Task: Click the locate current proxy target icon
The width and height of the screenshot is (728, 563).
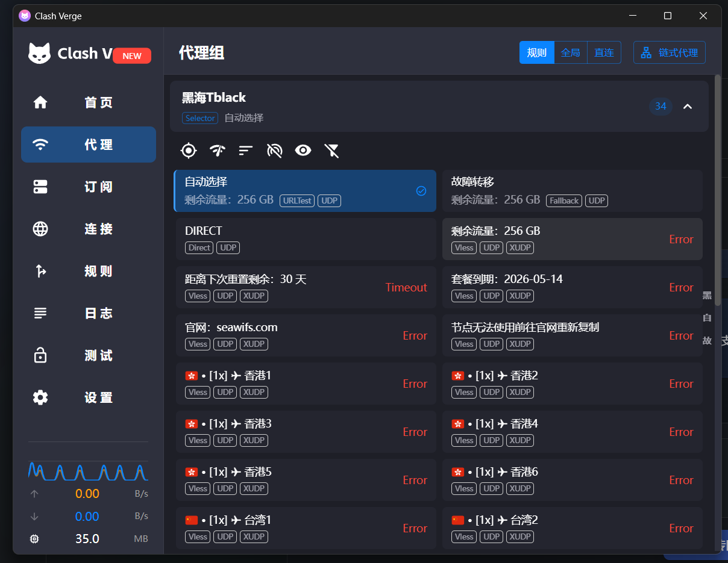Action: click(x=189, y=151)
